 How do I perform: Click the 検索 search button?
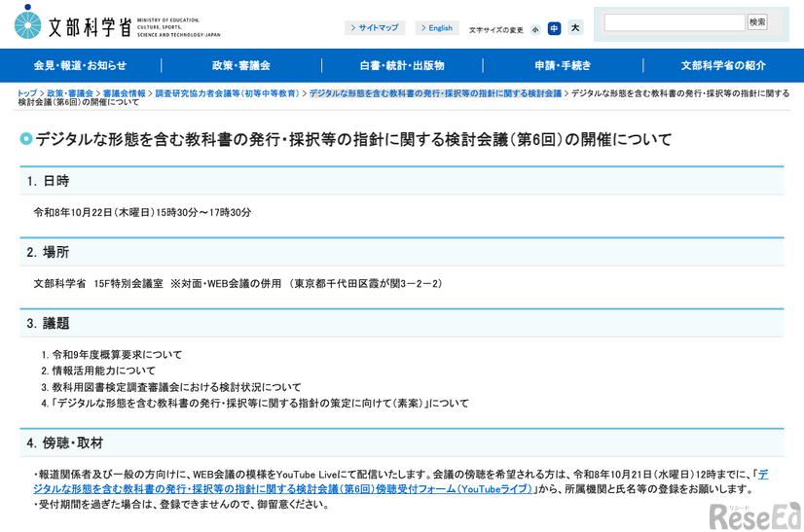pos(757,22)
